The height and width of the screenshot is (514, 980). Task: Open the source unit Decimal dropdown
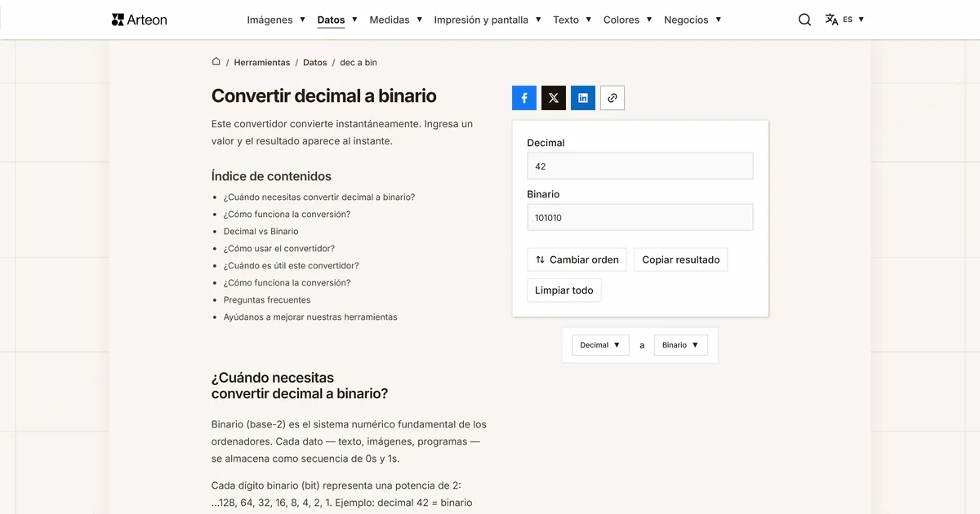[x=600, y=345]
